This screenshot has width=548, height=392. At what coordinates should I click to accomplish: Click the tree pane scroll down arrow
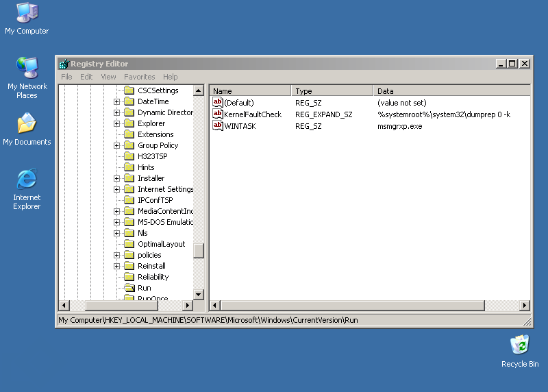[199, 295]
